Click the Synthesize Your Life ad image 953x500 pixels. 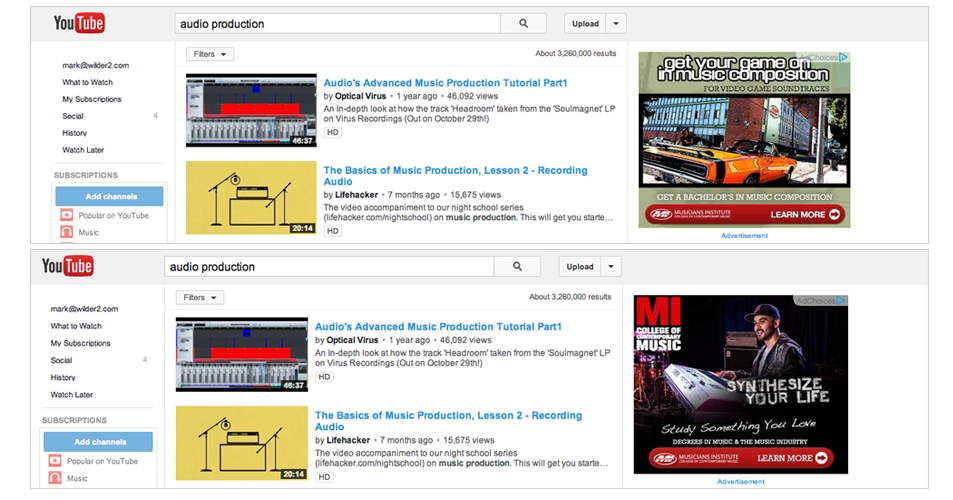740,385
